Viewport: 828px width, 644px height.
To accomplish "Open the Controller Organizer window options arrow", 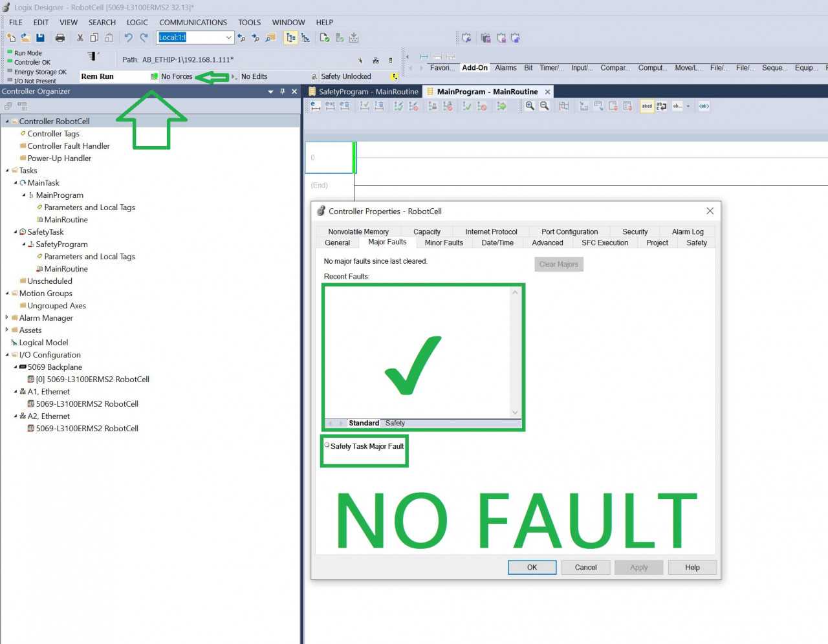I will coord(270,92).
